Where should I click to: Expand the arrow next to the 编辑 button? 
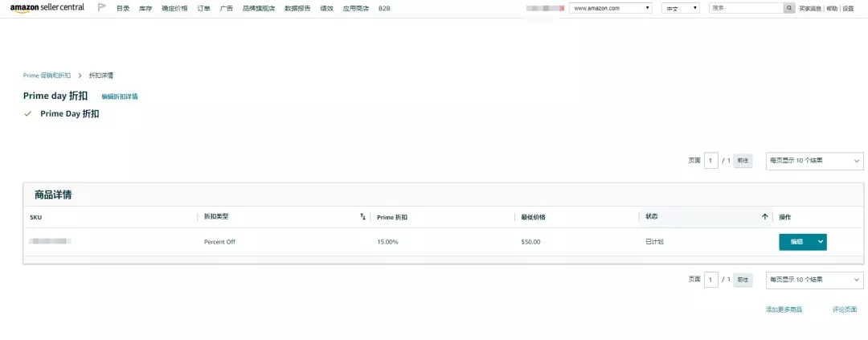pos(821,242)
